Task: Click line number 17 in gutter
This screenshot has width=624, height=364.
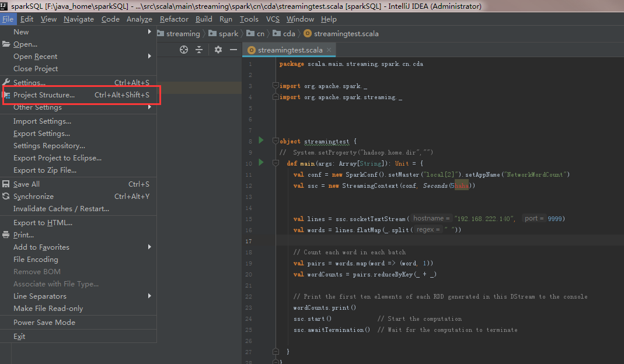Action: (248, 241)
